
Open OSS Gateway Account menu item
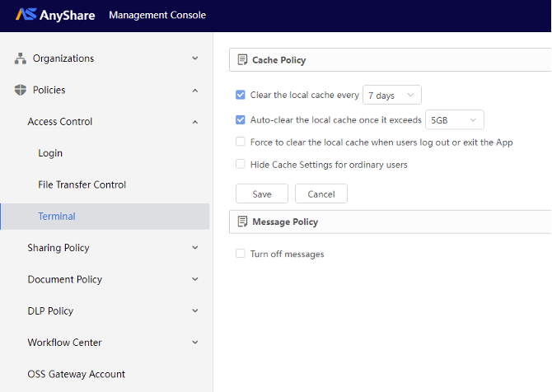(x=76, y=374)
